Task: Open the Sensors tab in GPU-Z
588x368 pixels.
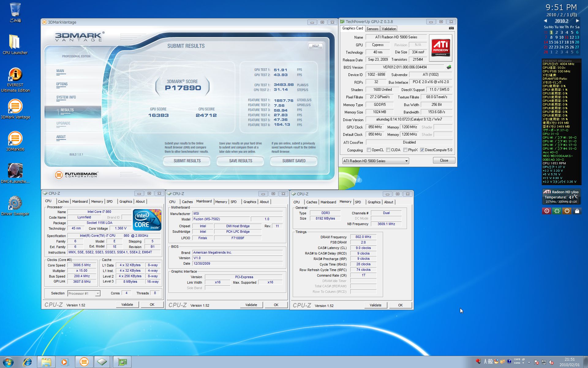Action: point(372,29)
